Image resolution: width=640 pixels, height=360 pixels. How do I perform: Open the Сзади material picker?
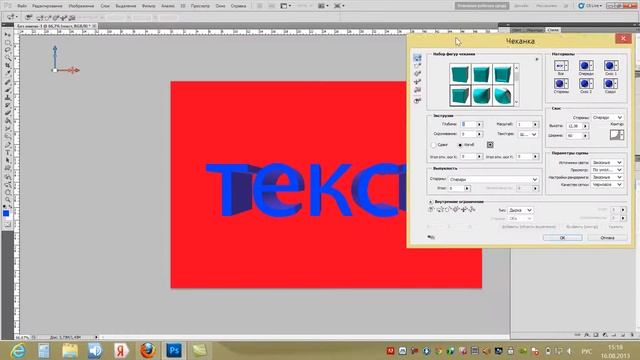click(611, 84)
